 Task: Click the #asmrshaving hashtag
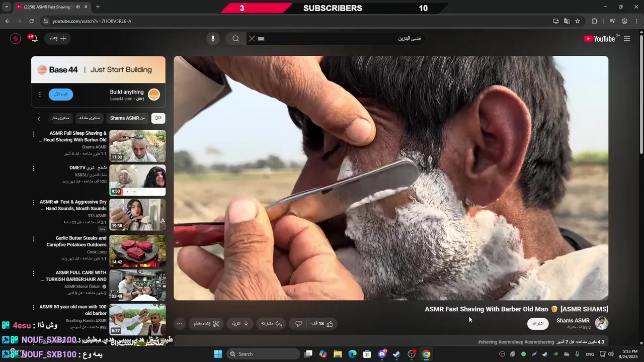click(539, 342)
